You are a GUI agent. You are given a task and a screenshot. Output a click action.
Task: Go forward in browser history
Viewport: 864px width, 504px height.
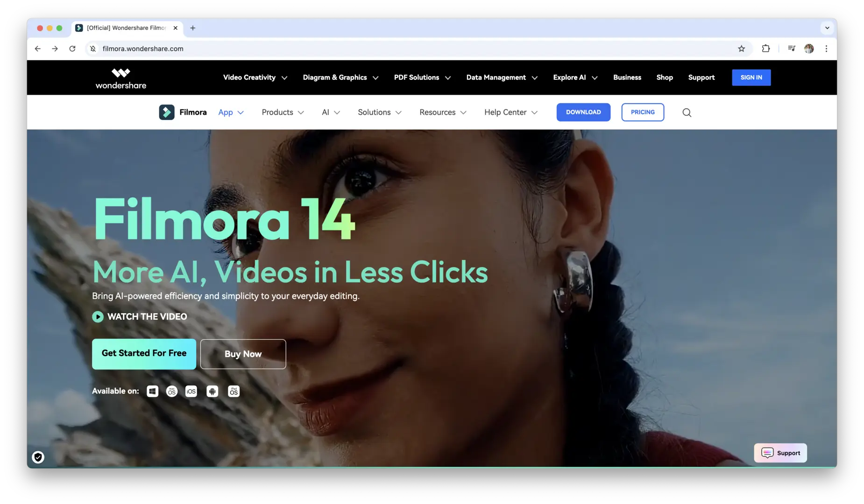click(55, 49)
